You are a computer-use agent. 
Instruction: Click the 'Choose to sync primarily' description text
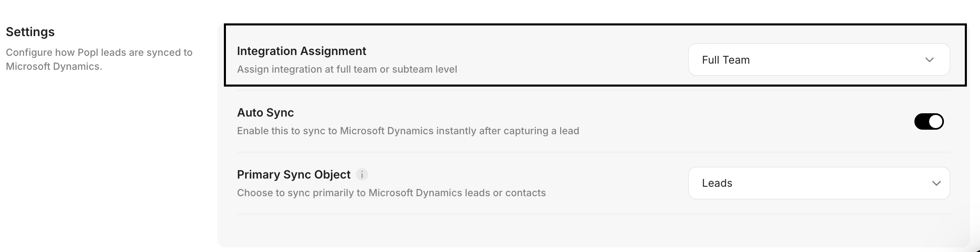click(x=391, y=193)
